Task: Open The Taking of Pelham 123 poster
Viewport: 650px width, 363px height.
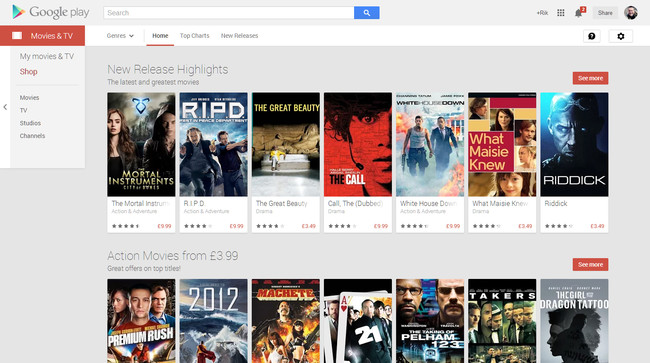Action: [x=430, y=321]
